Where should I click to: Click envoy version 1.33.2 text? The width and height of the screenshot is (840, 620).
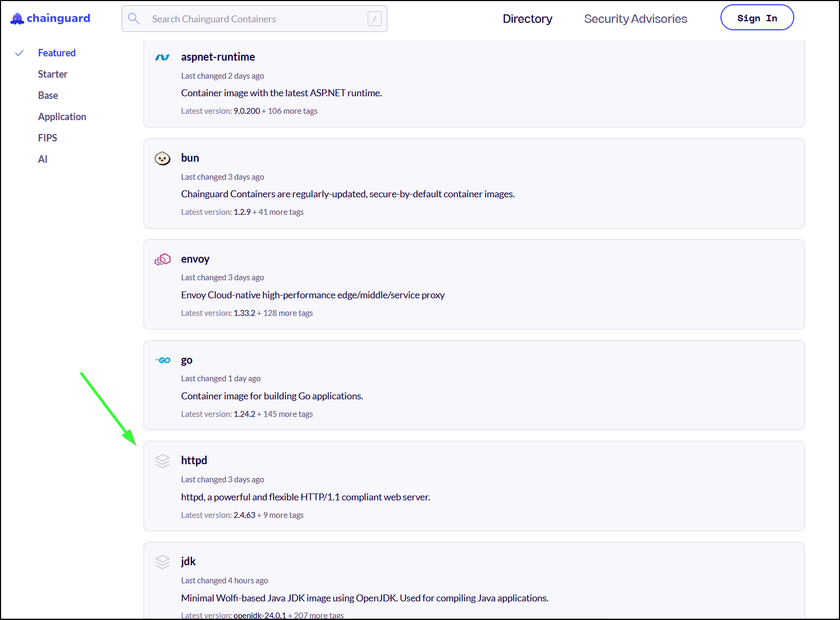[x=244, y=313]
